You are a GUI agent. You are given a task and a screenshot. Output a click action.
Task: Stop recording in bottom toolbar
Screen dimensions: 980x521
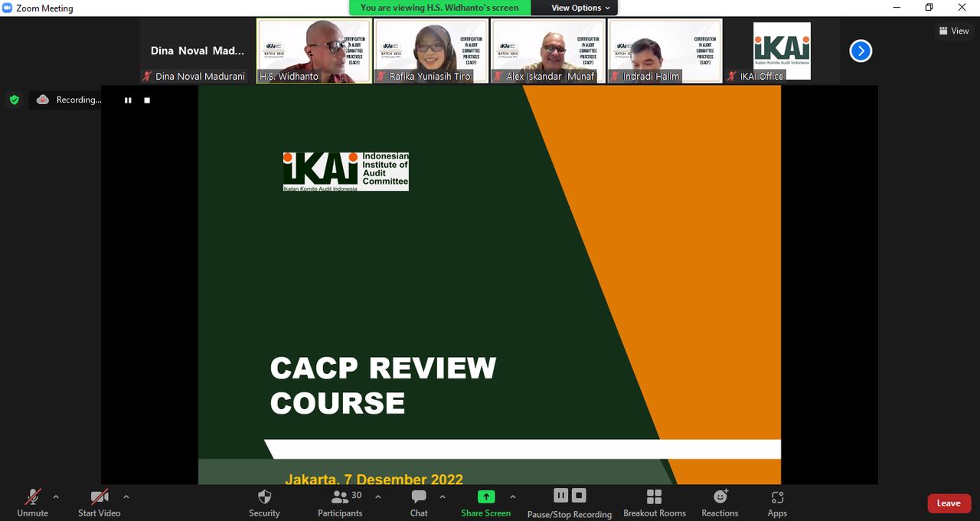579,496
